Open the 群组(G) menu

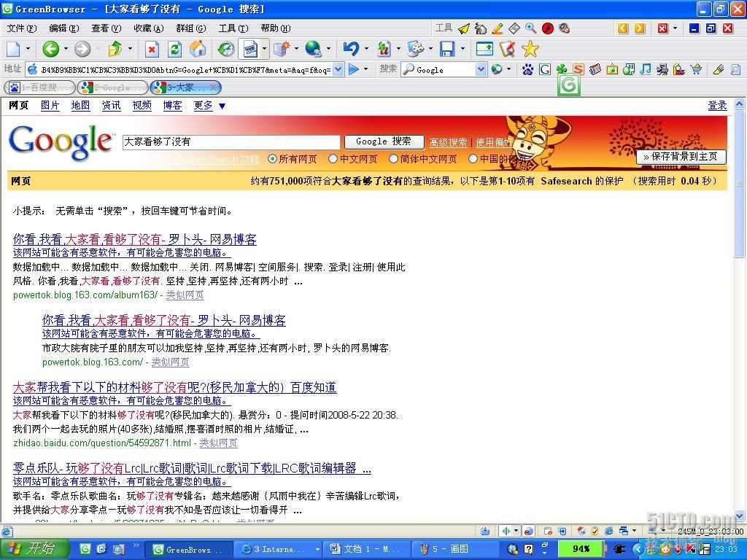(x=191, y=28)
